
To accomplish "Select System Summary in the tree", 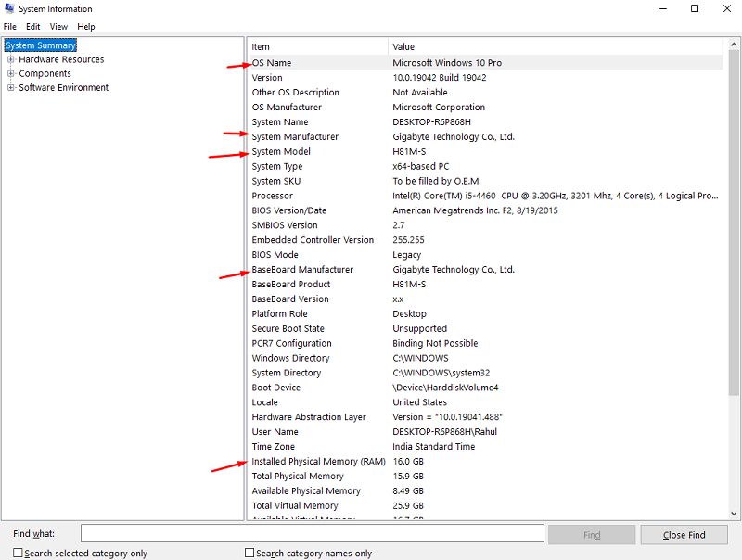I will coord(41,45).
